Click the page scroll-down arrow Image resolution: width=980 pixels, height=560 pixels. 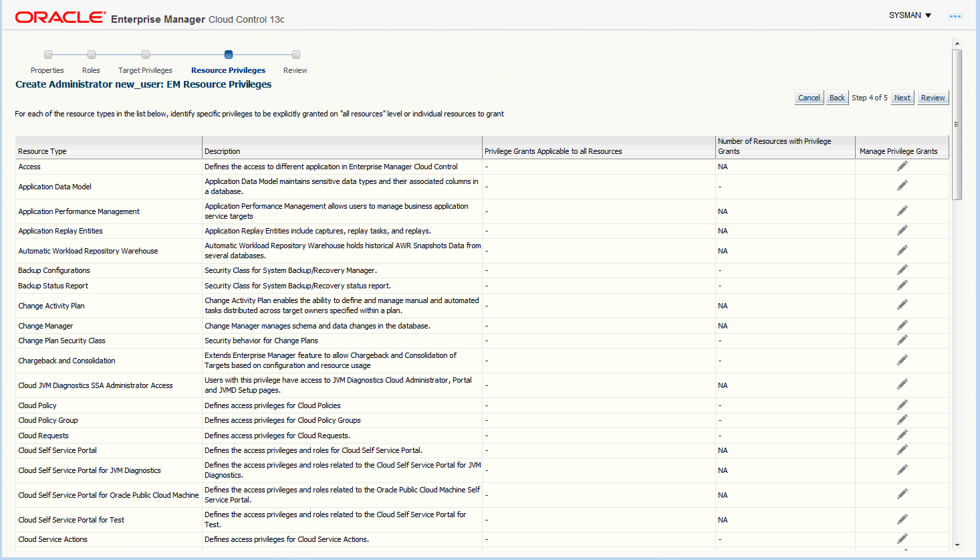(957, 545)
